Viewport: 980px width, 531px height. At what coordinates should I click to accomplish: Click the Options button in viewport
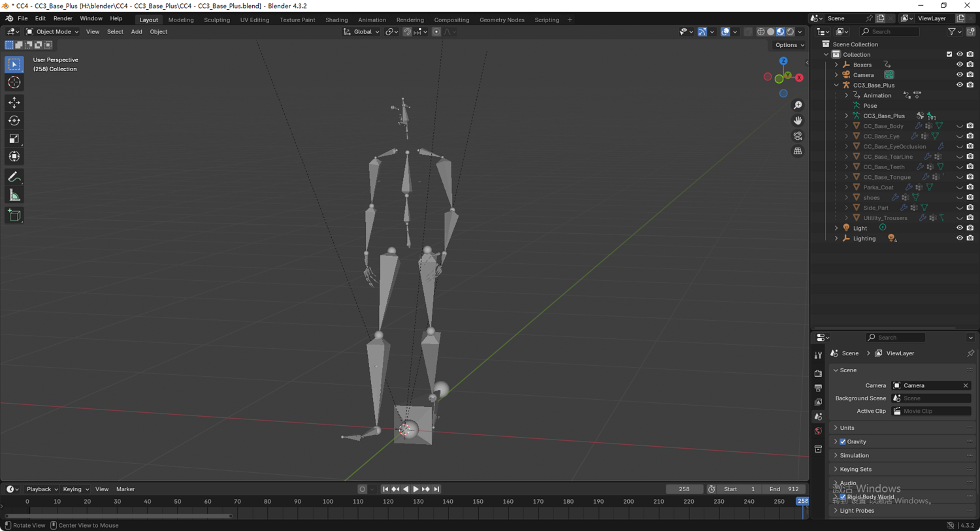click(x=789, y=45)
